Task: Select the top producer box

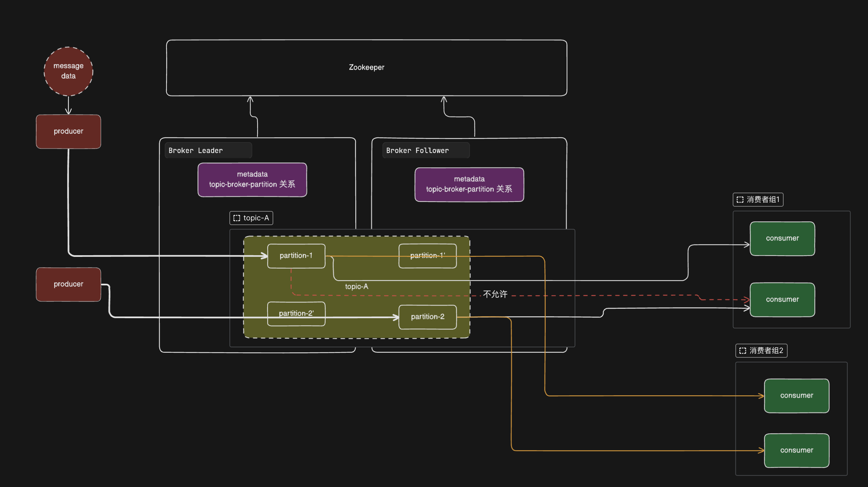Action: (x=68, y=131)
